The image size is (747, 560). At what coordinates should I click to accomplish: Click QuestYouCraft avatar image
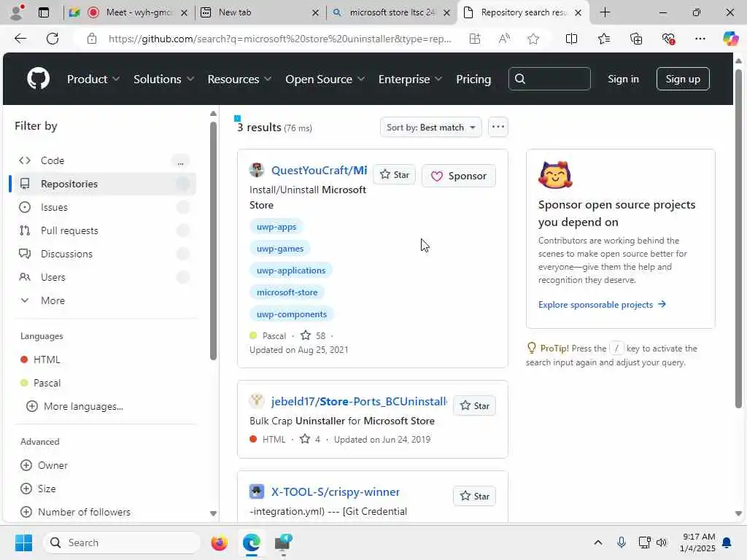pos(256,170)
